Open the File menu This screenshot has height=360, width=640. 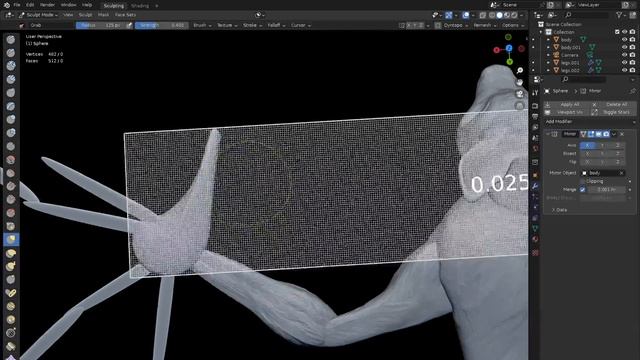[x=17, y=5]
